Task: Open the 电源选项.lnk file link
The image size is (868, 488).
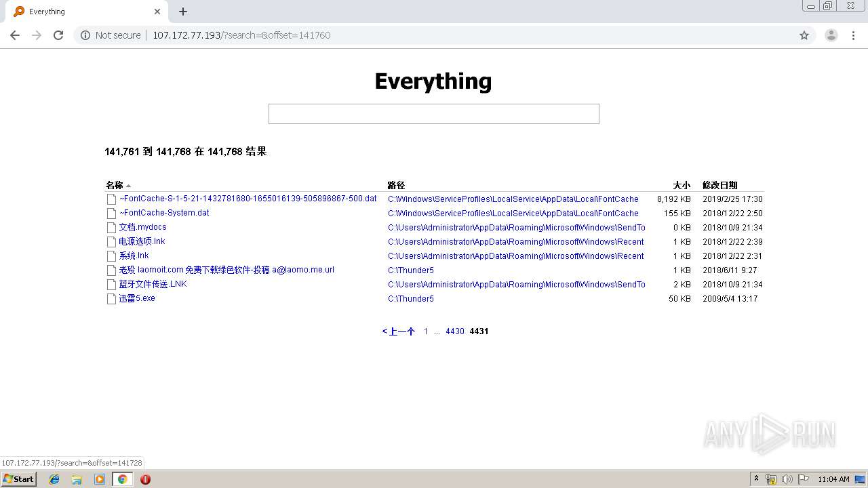Action: pyautogui.click(x=142, y=241)
